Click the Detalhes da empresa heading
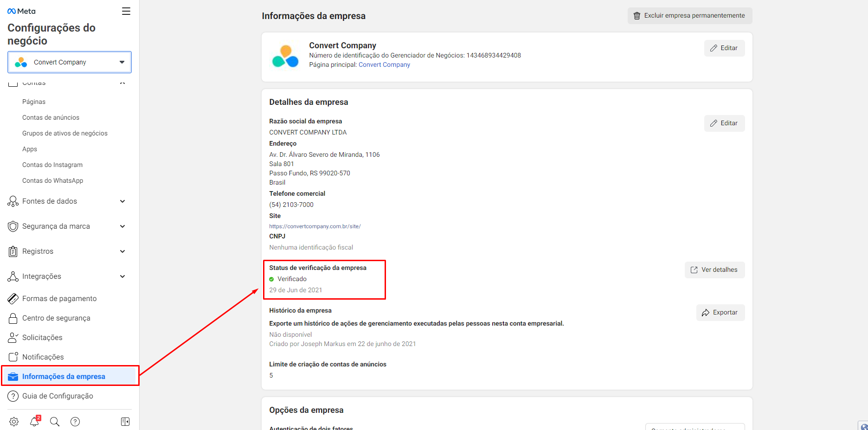 (309, 102)
